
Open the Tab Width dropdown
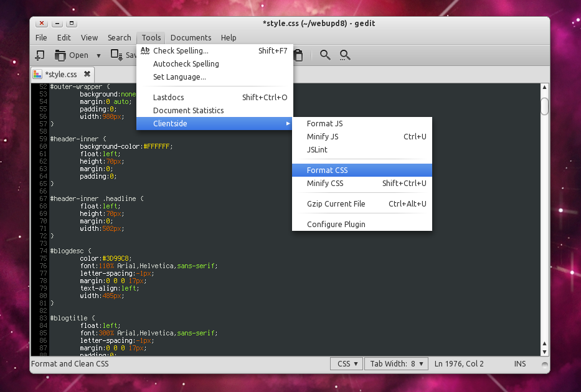tap(397, 364)
